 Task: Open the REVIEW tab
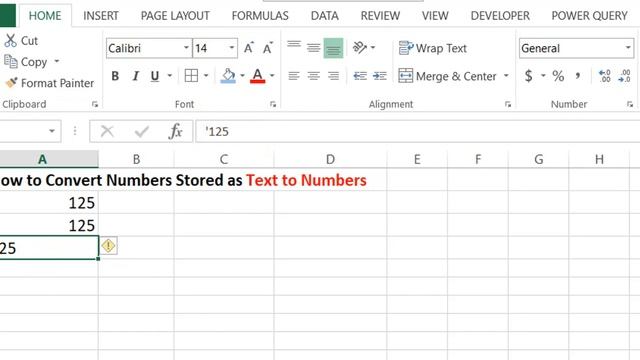(x=380, y=16)
